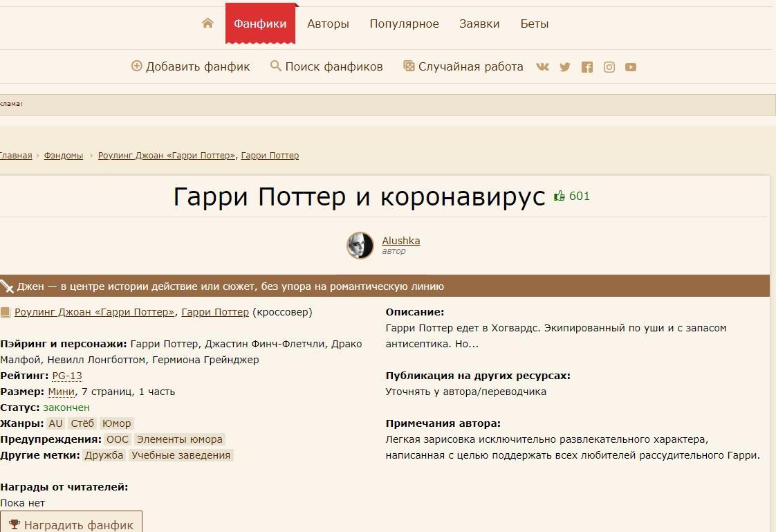Click the thumbs-up like icon
This screenshot has width=776, height=532.
point(560,196)
